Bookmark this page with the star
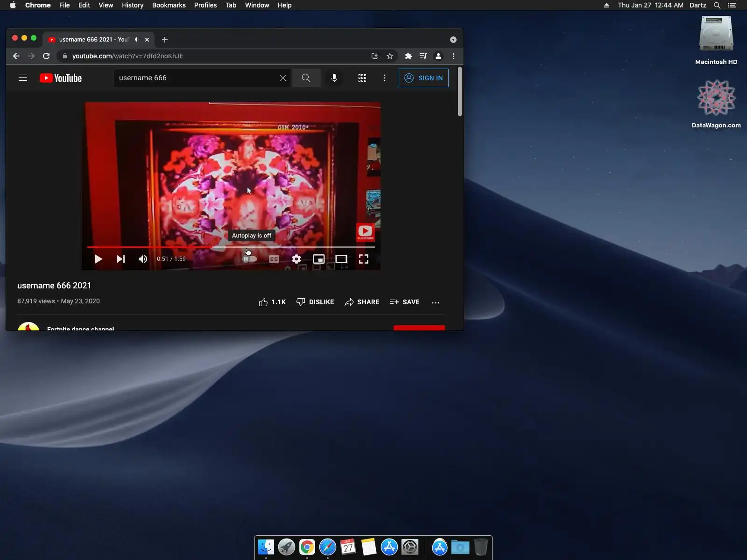The image size is (747, 560). coord(390,56)
